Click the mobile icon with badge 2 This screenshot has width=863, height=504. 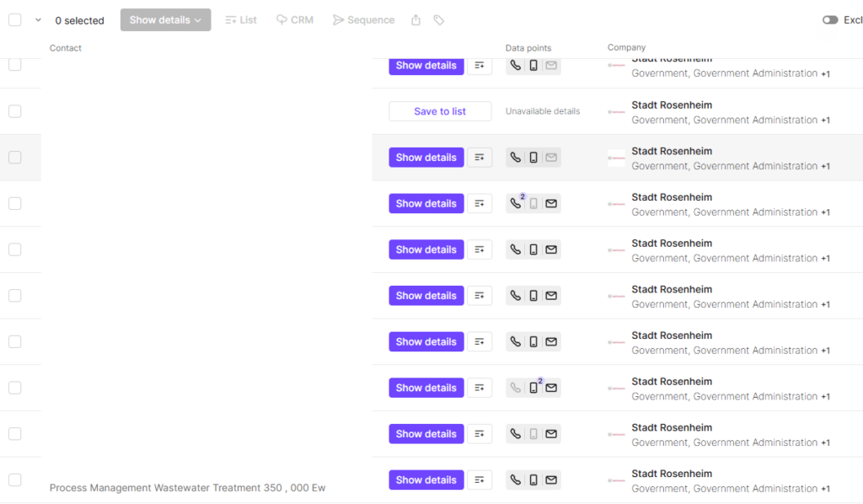[533, 388]
